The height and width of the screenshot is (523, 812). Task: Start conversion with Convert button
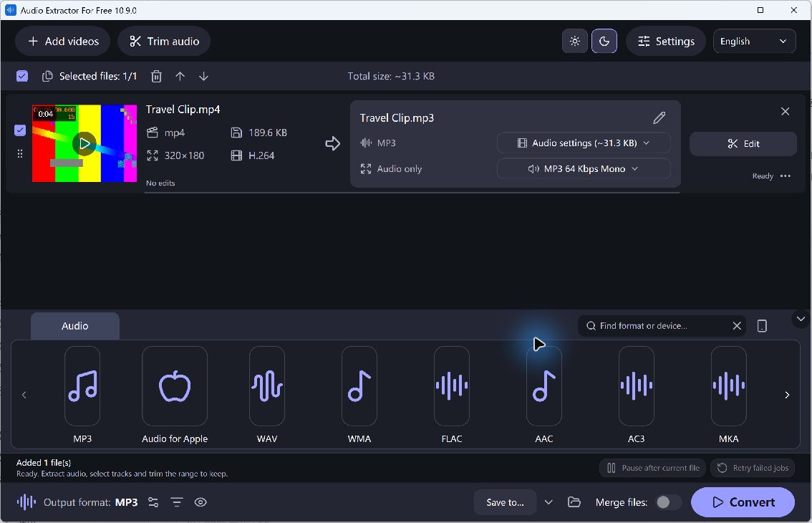(743, 502)
